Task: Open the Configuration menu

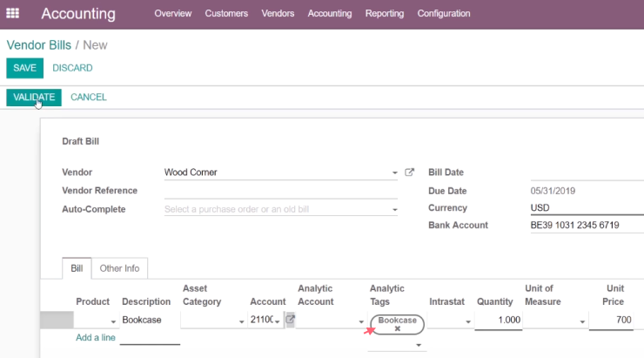Action: [x=444, y=14]
